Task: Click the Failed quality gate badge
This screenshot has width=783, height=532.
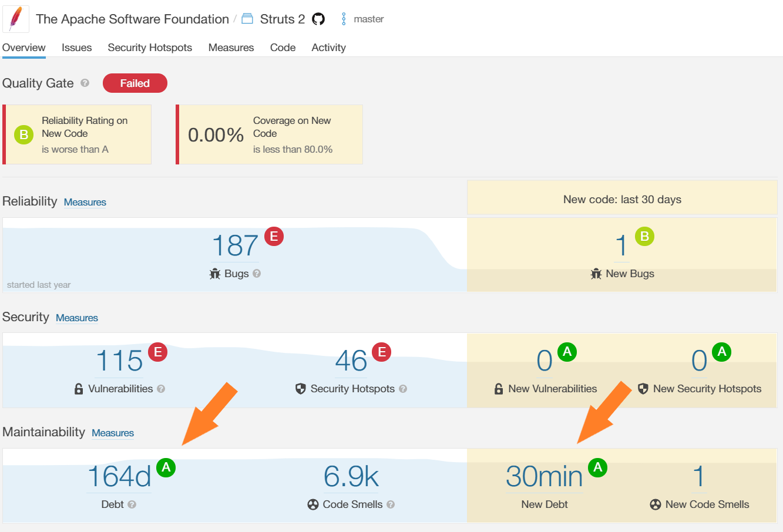Action: [135, 83]
